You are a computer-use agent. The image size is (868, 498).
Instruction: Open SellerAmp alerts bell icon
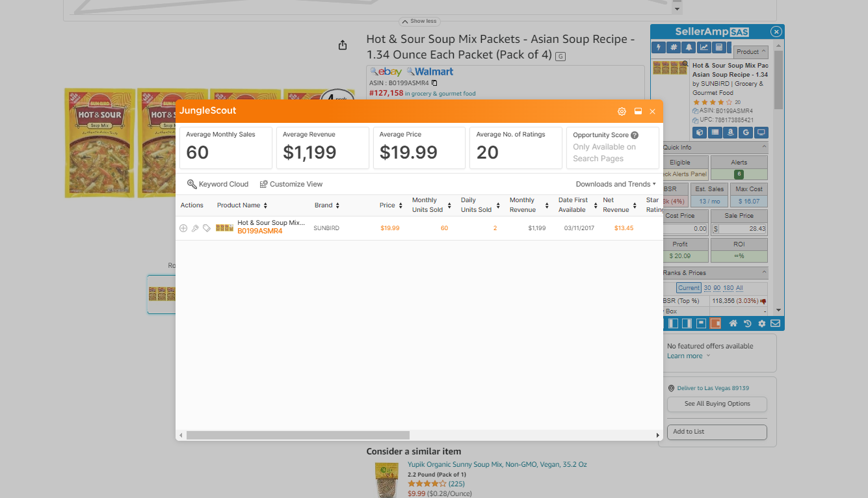pyautogui.click(x=689, y=47)
